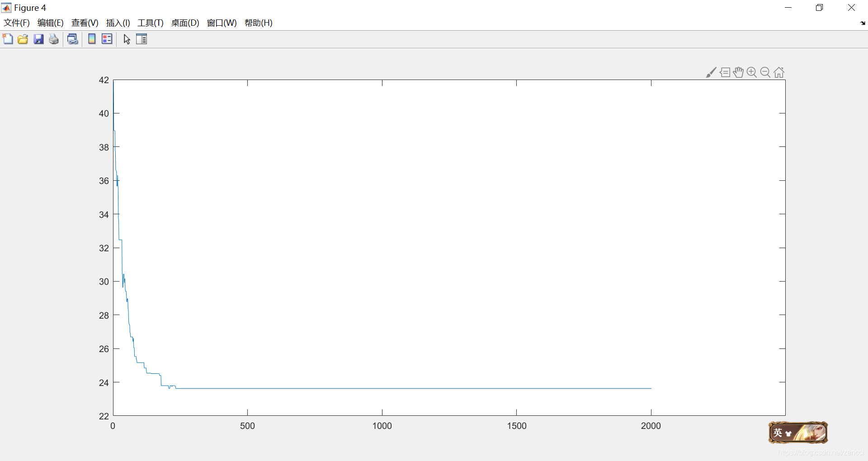This screenshot has width=868, height=461.
Task: Click the 英 input method indicator
Action: tap(778, 433)
